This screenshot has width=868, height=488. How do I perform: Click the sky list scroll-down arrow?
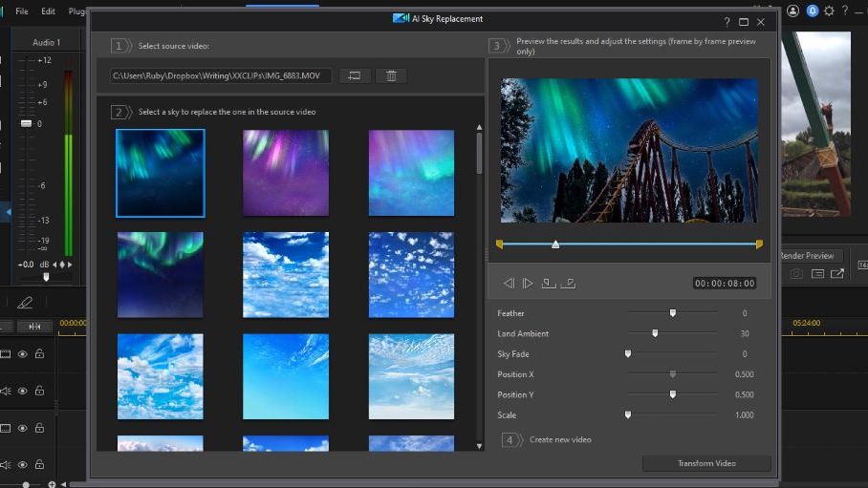click(479, 446)
